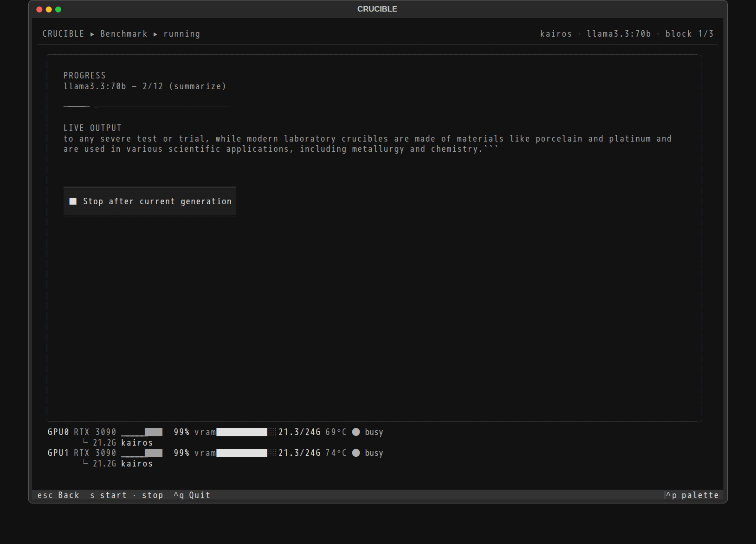Click the progress line llama3.3:70b – 2/12 (summarize)
This screenshot has height=544, width=756.
pyautogui.click(x=145, y=86)
